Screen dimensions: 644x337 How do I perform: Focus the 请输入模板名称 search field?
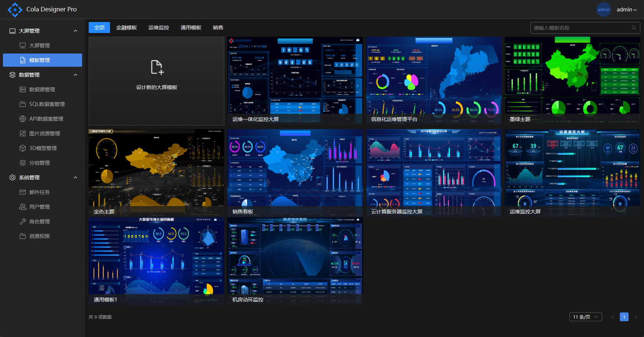[x=581, y=28]
